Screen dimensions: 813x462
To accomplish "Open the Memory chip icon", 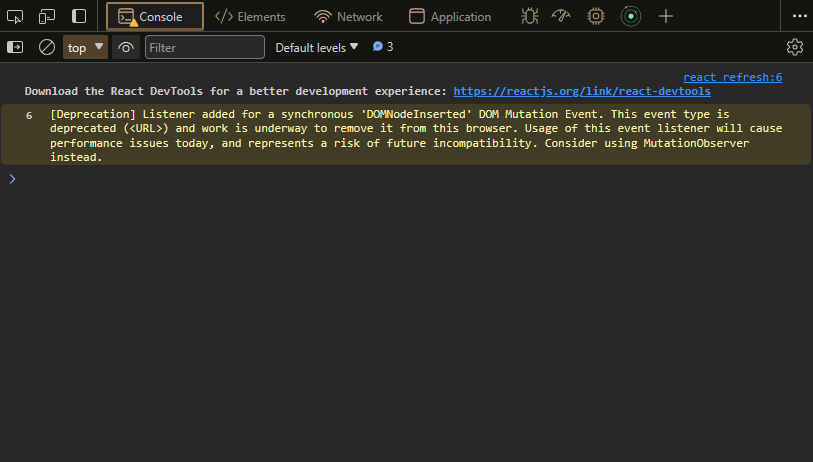I will pos(596,17).
